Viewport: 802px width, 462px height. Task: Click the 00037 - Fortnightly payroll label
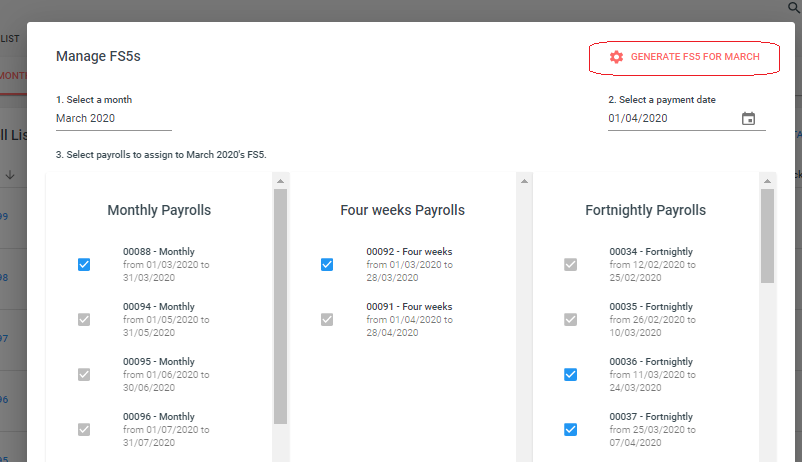click(651, 416)
